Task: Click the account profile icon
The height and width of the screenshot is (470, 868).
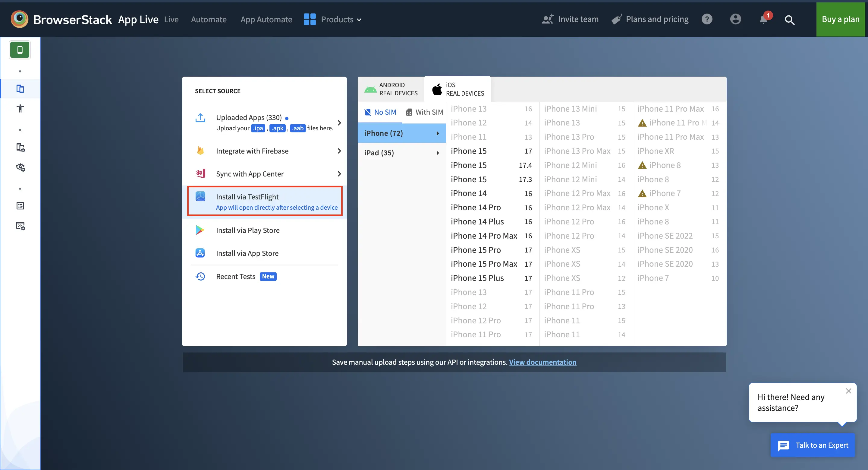Action: 735,19
